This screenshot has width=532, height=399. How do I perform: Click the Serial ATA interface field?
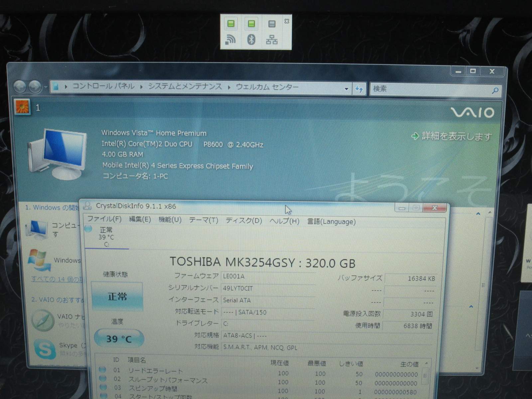pos(268,300)
